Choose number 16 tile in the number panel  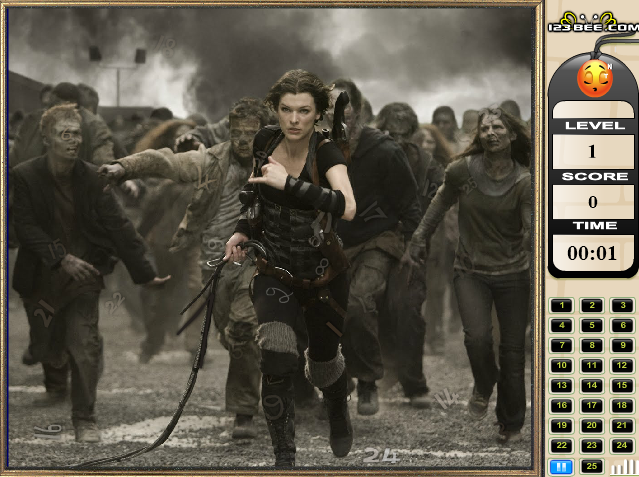pyautogui.click(x=562, y=405)
